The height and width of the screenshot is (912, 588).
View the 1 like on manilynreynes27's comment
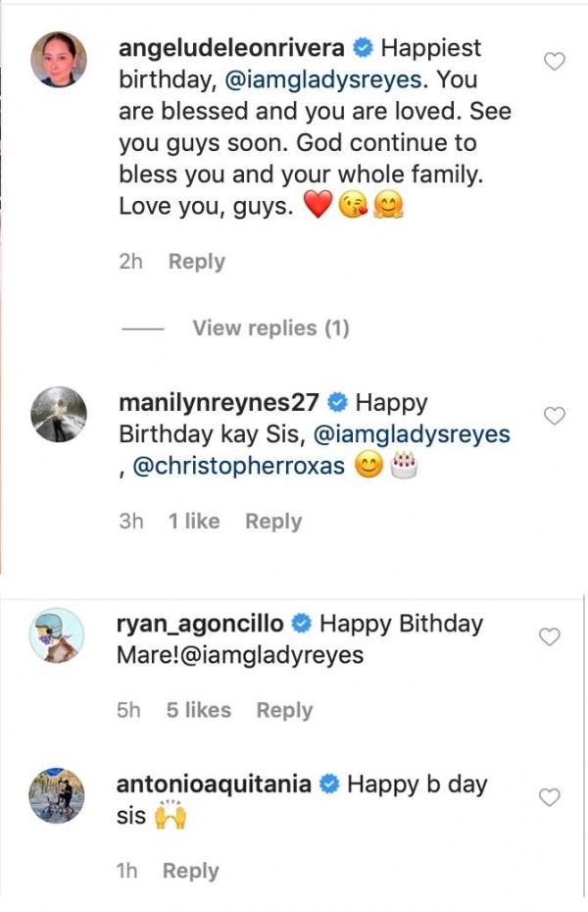tap(194, 522)
